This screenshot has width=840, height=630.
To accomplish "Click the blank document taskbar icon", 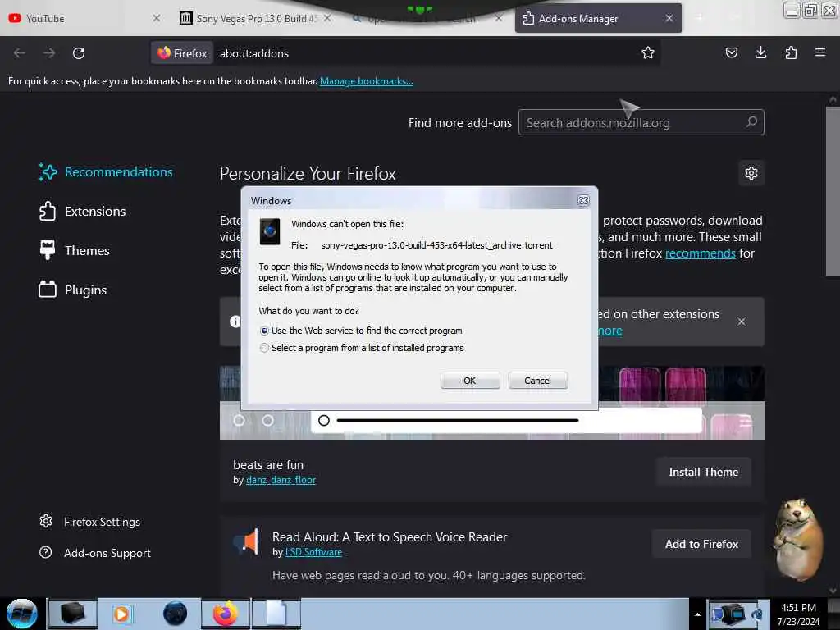I will 276,614.
